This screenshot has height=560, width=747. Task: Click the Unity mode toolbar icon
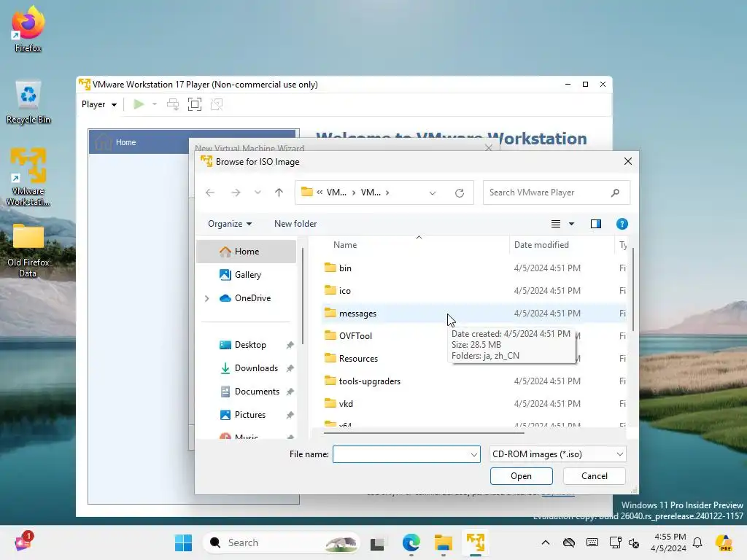click(217, 104)
